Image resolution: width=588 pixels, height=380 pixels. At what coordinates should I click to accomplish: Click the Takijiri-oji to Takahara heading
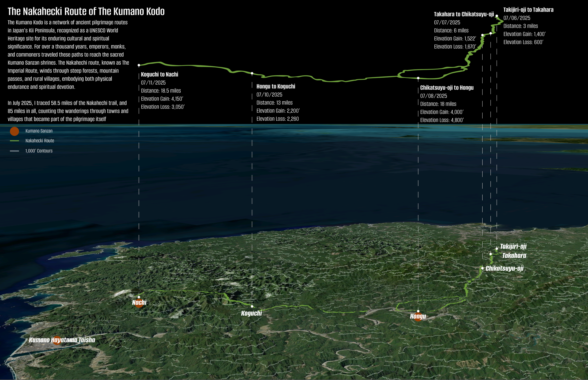(528, 10)
